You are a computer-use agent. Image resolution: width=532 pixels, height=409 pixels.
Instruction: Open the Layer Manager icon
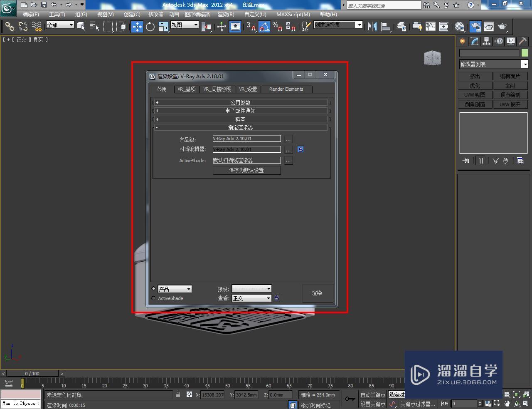401,27
